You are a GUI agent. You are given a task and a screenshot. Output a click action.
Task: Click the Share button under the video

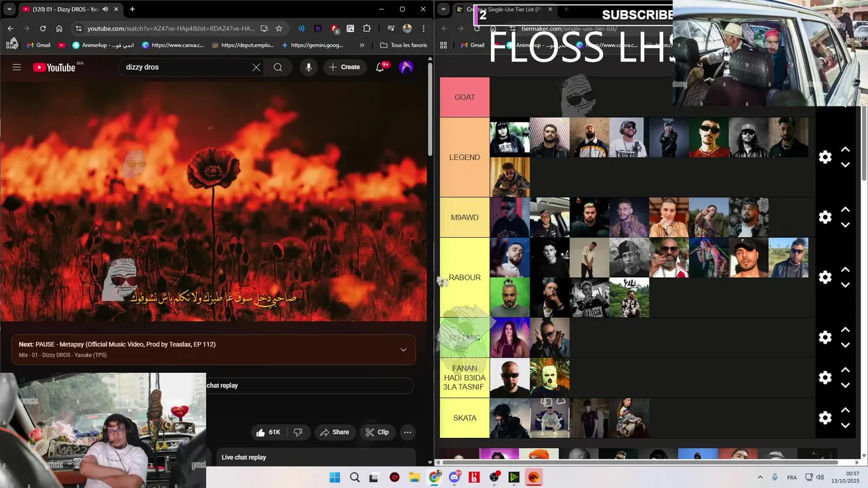[334, 432]
